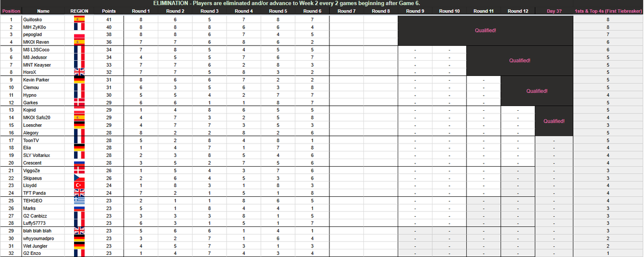The width and height of the screenshot is (644, 257).
Task: Select the pepoglad name cell
Action: 43,34
